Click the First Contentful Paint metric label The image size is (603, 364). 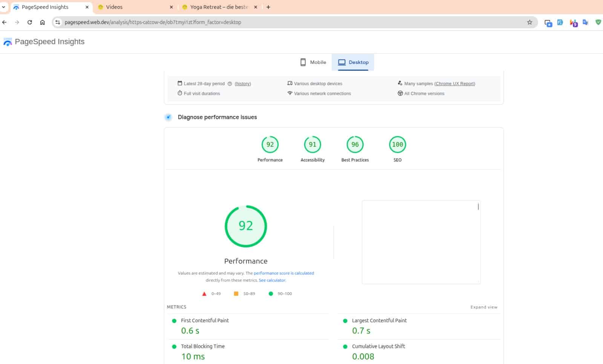(x=205, y=320)
